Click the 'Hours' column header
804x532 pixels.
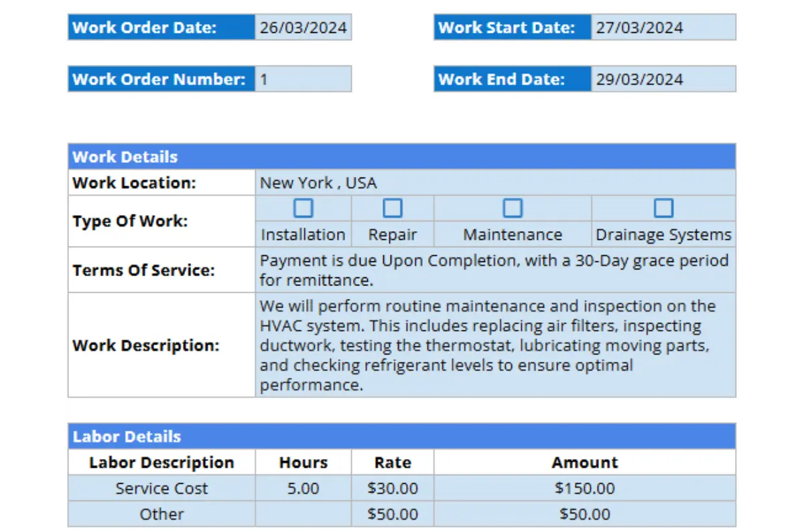point(303,462)
